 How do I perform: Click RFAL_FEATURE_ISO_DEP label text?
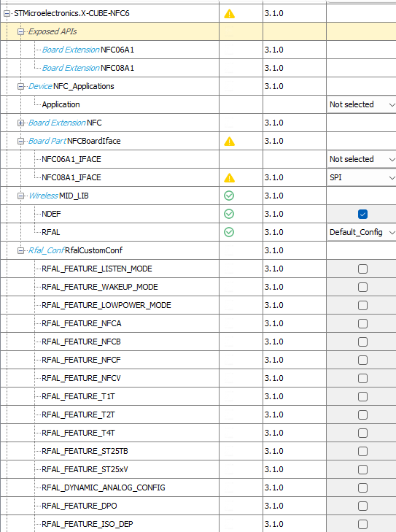(x=87, y=524)
